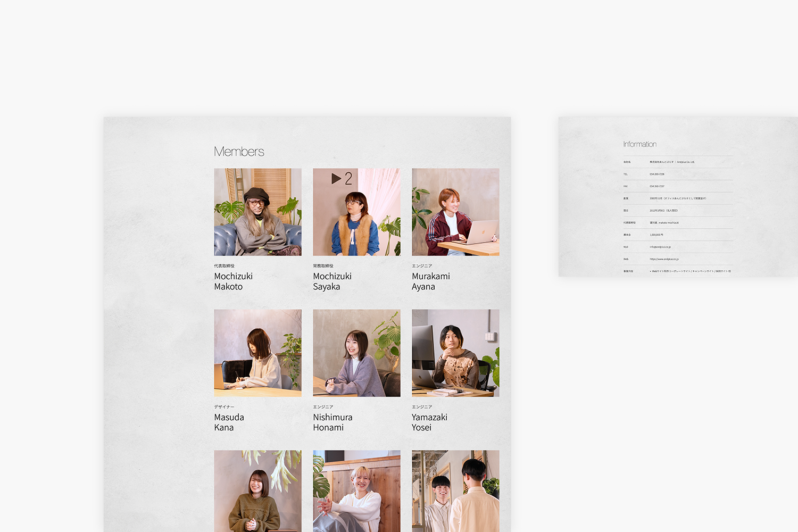Click Nishimura Honami's member photo
The height and width of the screenshot is (532, 798).
point(356,353)
